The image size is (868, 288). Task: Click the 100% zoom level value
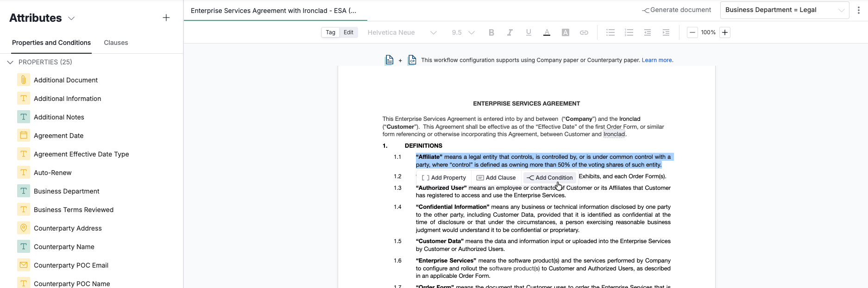pos(708,32)
